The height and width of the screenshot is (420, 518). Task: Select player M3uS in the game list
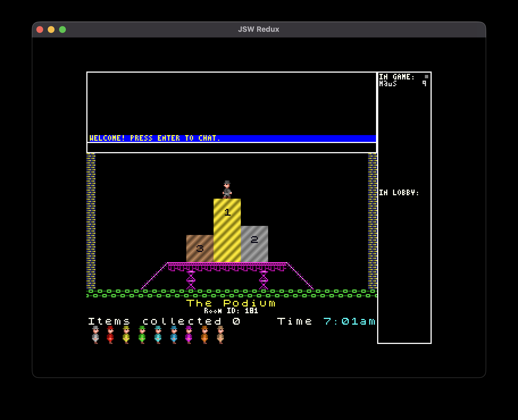coord(388,84)
